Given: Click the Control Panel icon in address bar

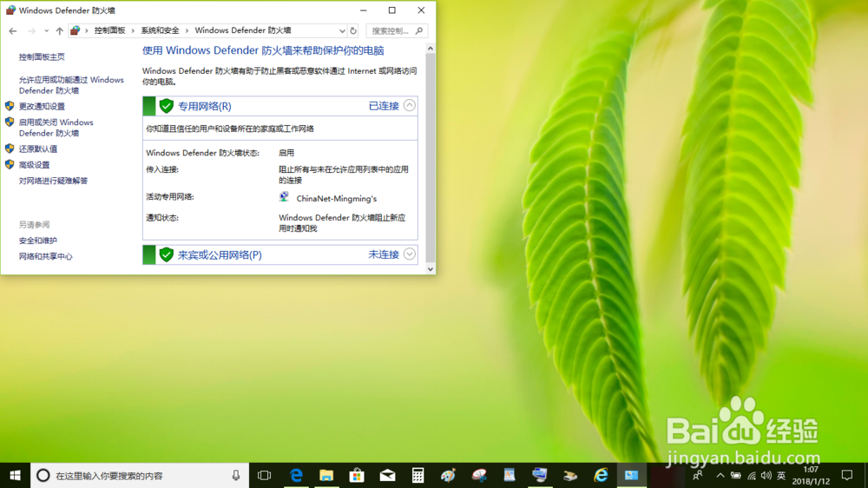Looking at the screenshot, I should pyautogui.click(x=76, y=30).
